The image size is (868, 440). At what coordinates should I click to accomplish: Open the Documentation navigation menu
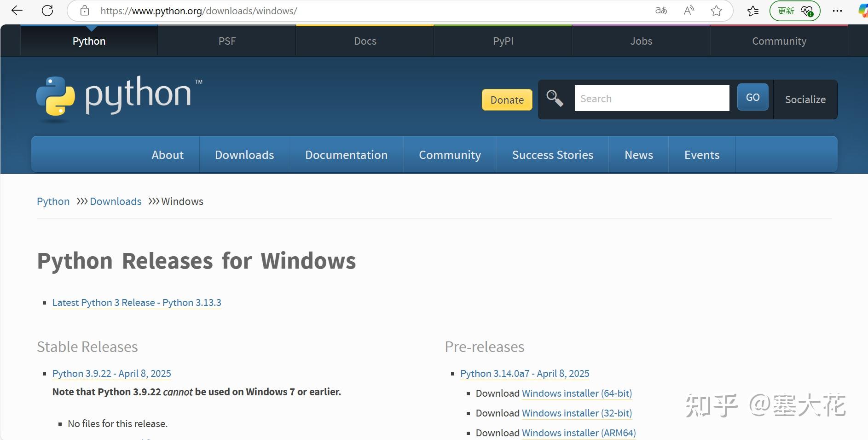[x=346, y=155]
